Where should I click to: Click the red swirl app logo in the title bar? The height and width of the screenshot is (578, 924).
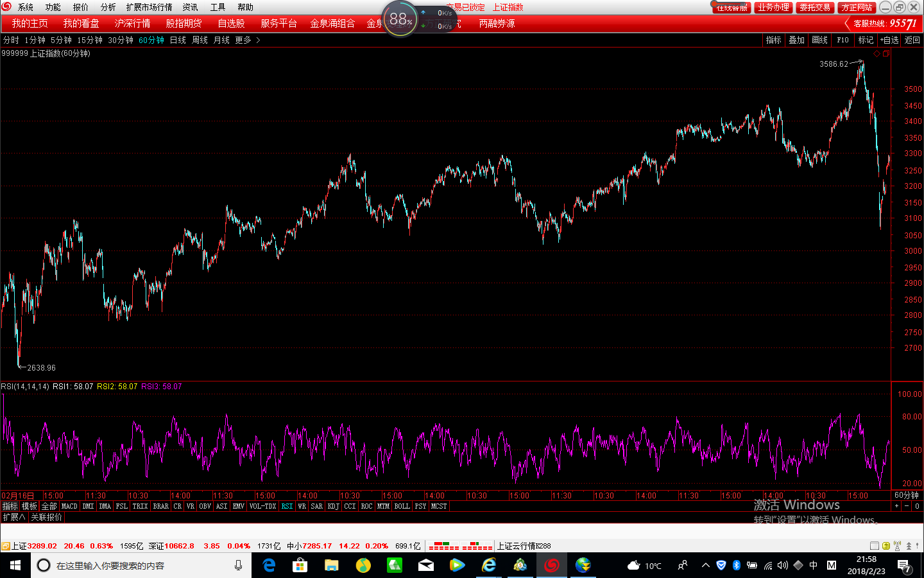pos(6,6)
